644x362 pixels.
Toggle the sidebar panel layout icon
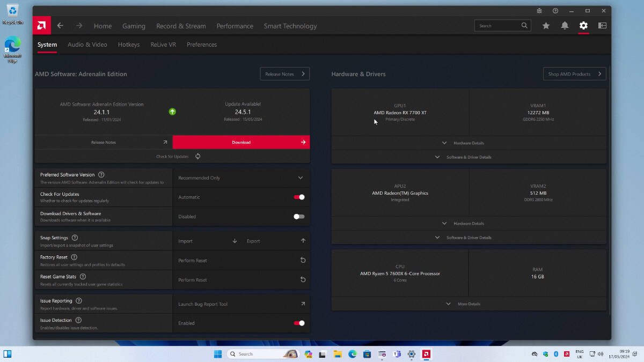(602, 25)
